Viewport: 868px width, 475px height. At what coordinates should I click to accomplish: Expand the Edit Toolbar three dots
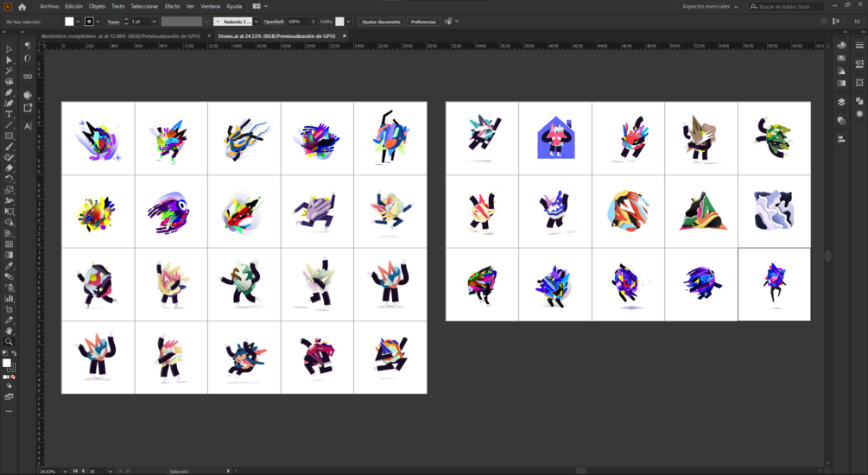pyautogui.click(x=9, y=411)
